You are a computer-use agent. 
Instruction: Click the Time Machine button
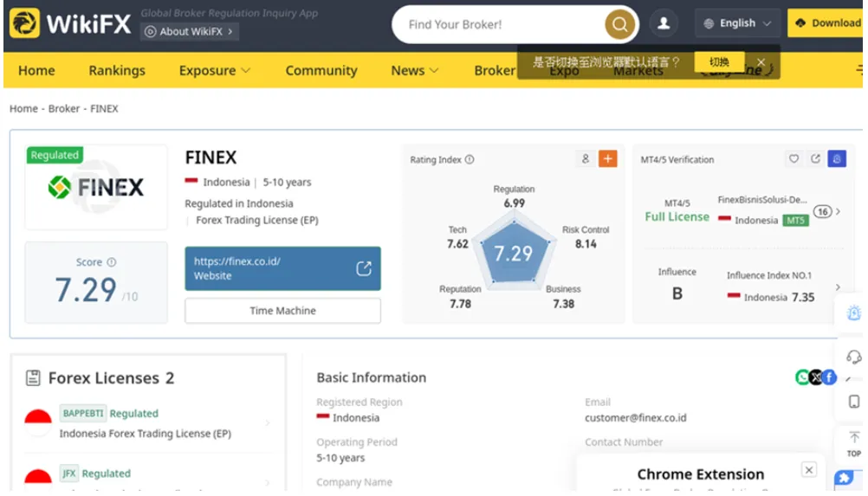(x=282, y=311)
